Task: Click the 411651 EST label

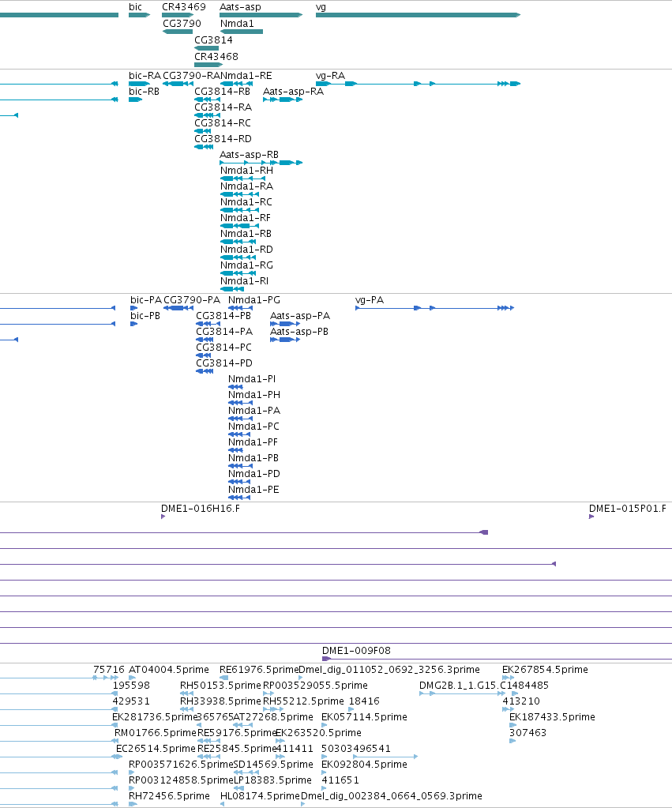Action: point(340,780)
